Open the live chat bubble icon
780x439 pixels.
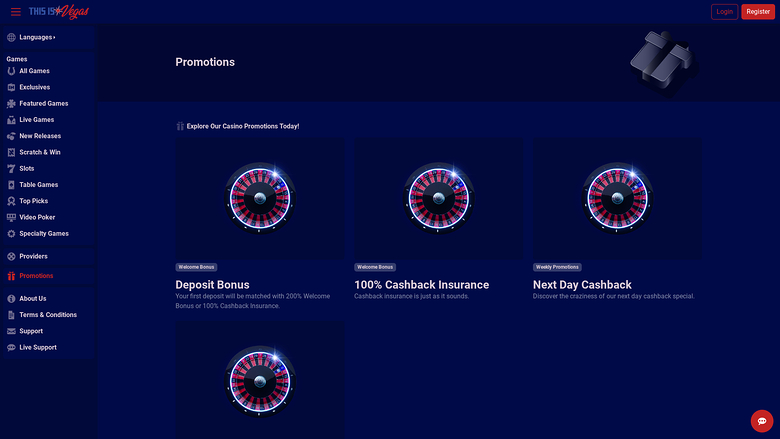pos(762,421)
